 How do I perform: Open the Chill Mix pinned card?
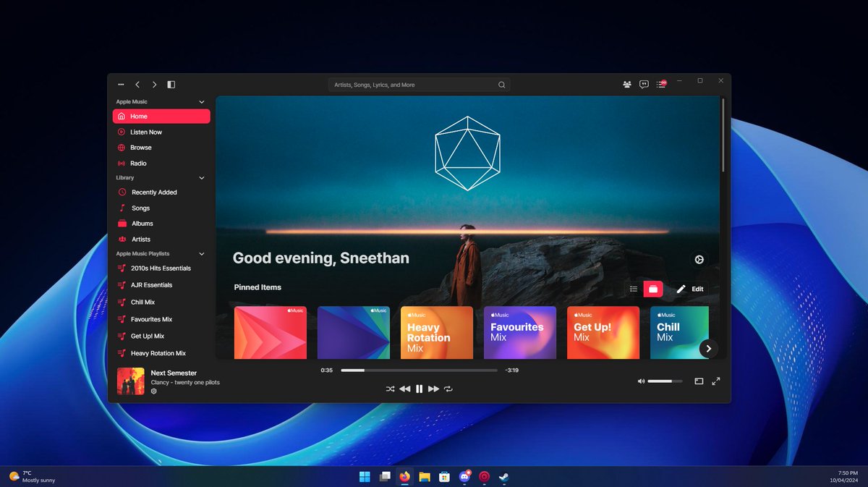[x=679, y=333]
